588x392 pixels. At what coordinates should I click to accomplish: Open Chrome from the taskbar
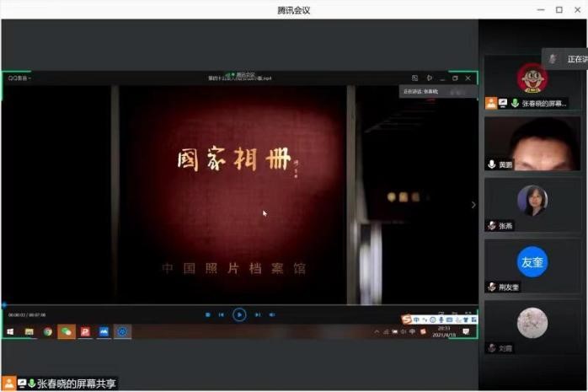pyautogui.click(x=48, y=331)
